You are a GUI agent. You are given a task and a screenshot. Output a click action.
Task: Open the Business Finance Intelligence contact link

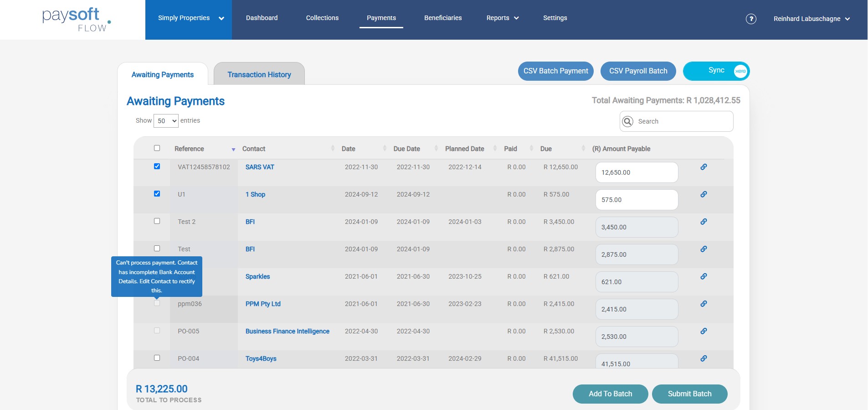(288, 332)
